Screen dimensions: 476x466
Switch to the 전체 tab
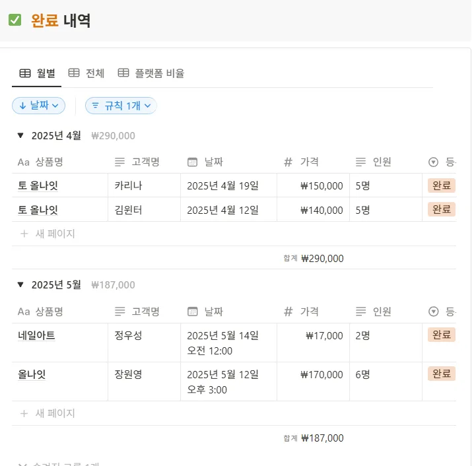tap(86, 73)
